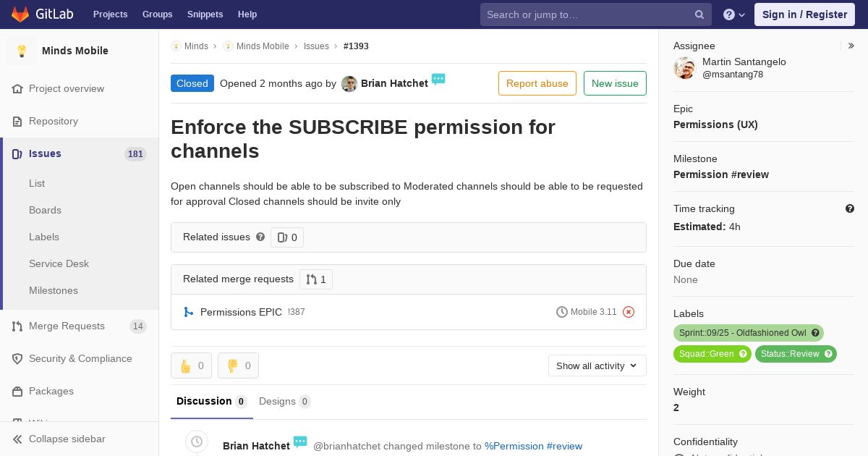868x456 pixels.
Task: Open the Permissions EPIC merge request link
Action: pyautogui.click(x=241, y=312)
